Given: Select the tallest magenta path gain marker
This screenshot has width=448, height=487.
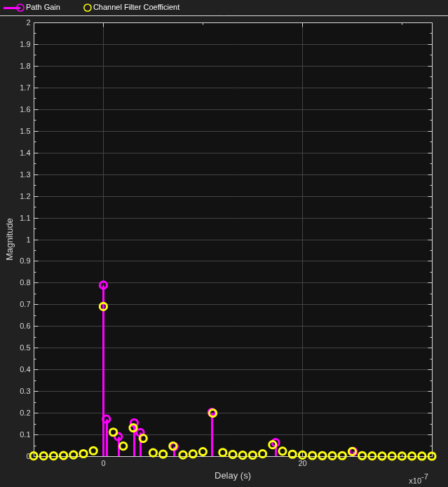Looking at the screenshot, I should coord(104,285).
